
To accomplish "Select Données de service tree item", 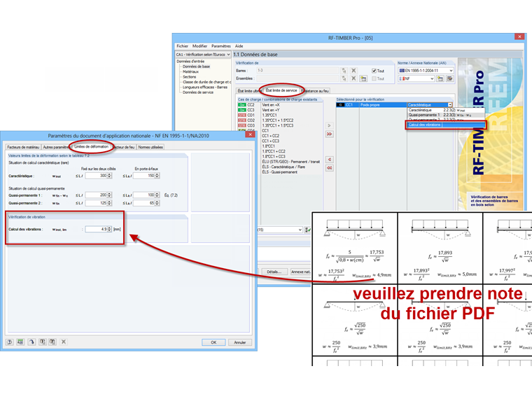I will pos(198,92).
